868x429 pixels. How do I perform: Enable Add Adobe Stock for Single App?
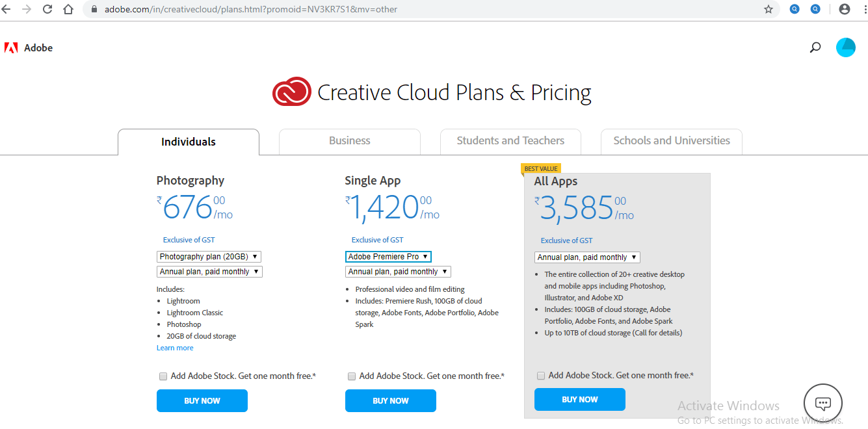pos(352,376)
